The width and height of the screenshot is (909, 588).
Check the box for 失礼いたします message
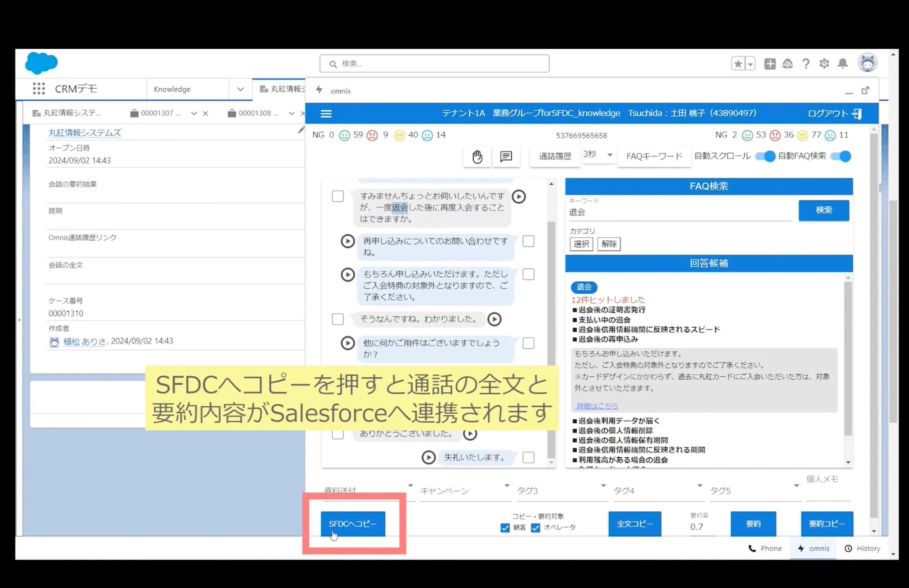pyautogui.click(x=528, y=457)
